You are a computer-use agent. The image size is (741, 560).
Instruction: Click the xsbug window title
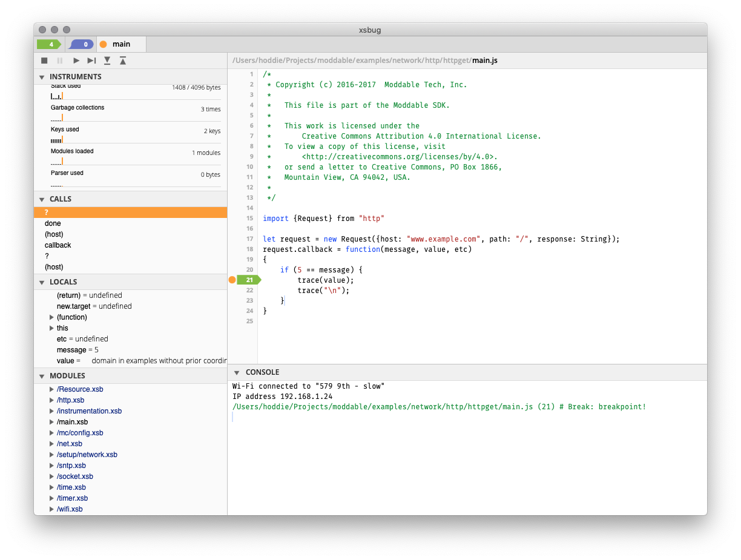pos(370,30)
